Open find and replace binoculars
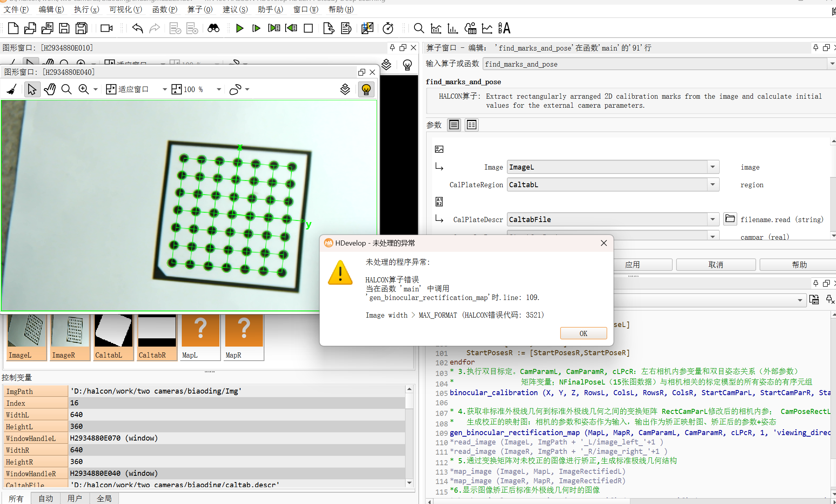The image size is (836, 504). coord(214,28)
